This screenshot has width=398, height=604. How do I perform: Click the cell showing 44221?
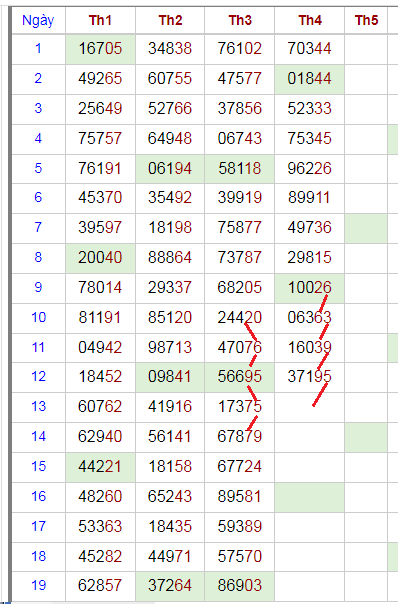tap(100, 467)
